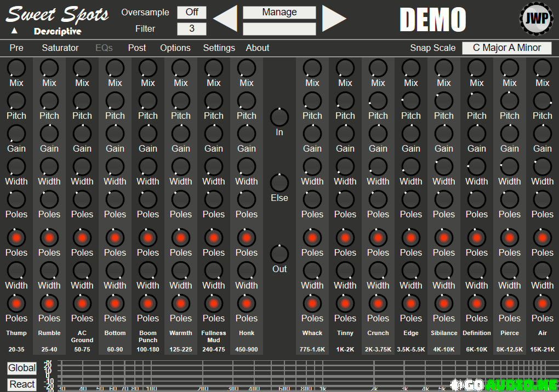Open the Options menu
Viewport: 559px width, 392px height.
[175, 48]
